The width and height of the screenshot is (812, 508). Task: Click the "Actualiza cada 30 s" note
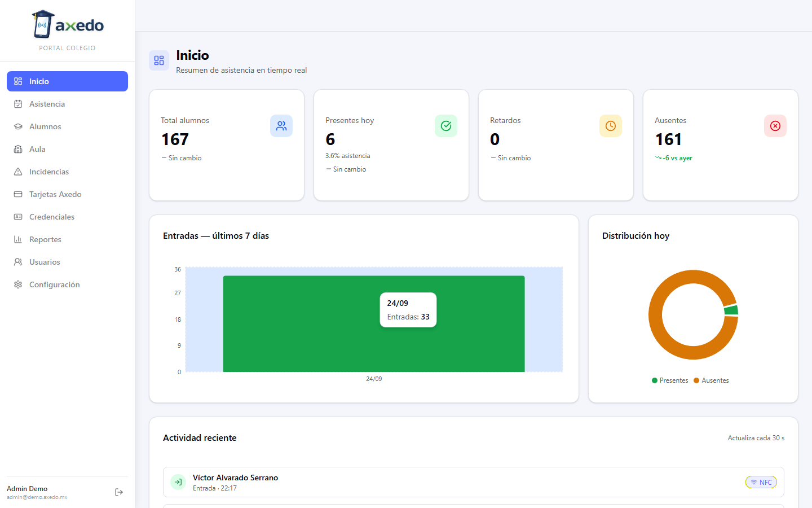point(756,438)
